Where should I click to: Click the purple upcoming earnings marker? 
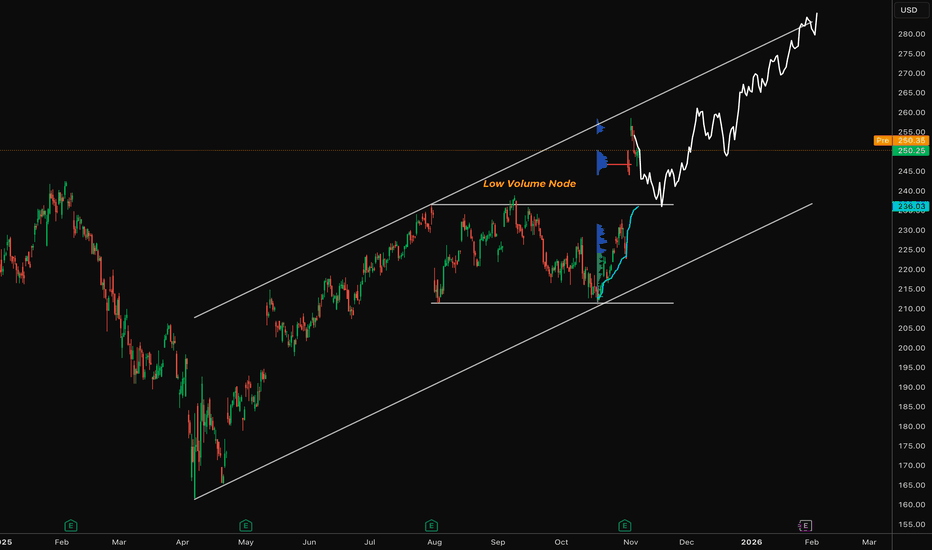[x=806, y=525]
